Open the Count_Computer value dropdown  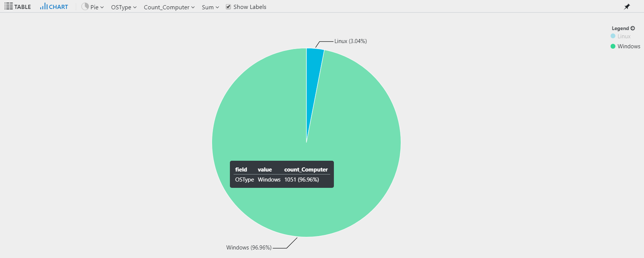click(x=169, y=7)
